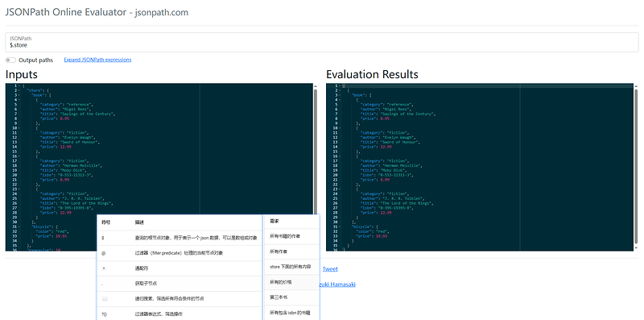The height and width of the screenshot is (320, 644).
Task: Click "color": "red" line in Inputs
Action: [x=52, y=231]
